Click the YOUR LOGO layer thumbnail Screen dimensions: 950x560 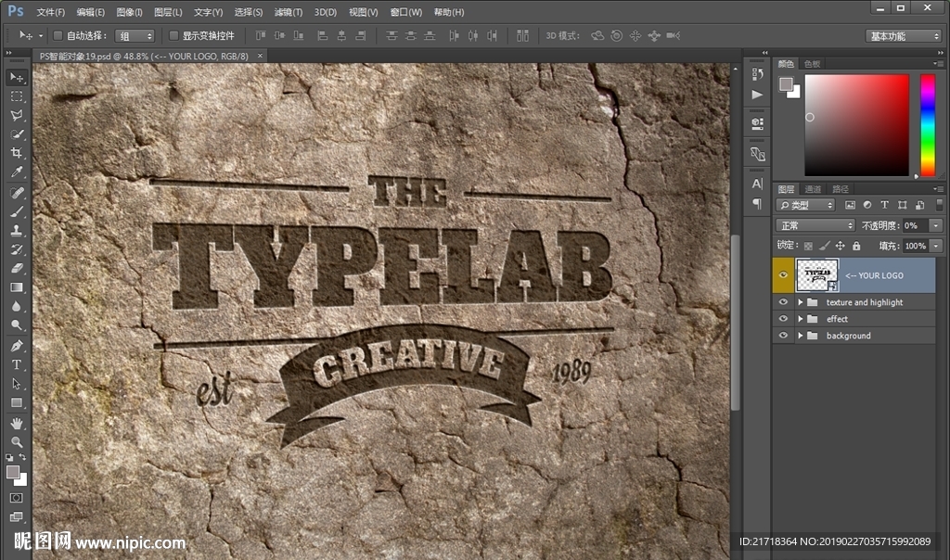pos(816,275)
